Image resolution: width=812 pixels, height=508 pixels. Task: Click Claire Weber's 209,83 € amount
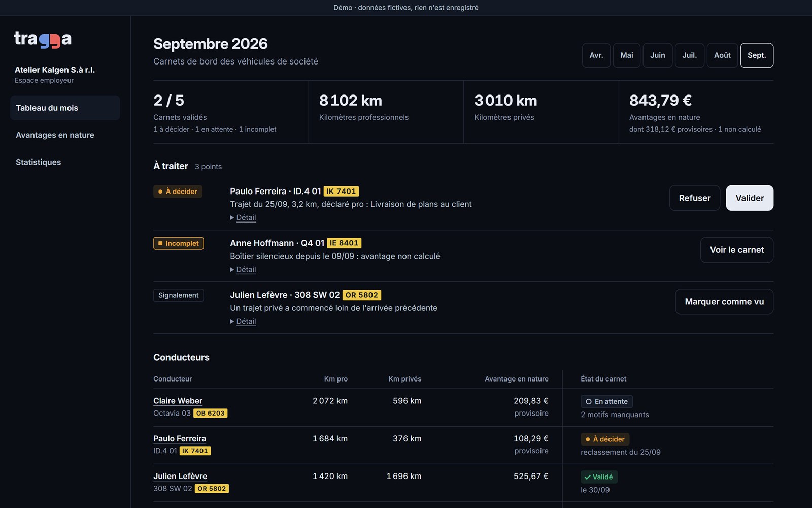tap(531, 401)
